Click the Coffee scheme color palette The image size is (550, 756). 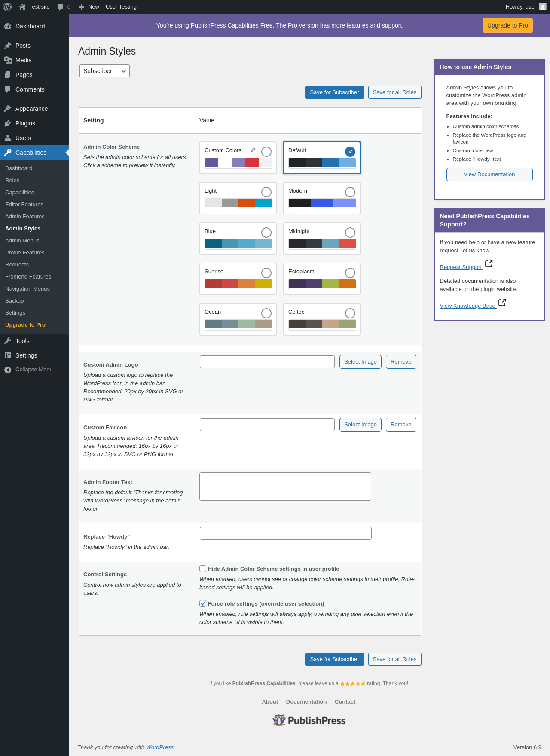click(322, 324)
